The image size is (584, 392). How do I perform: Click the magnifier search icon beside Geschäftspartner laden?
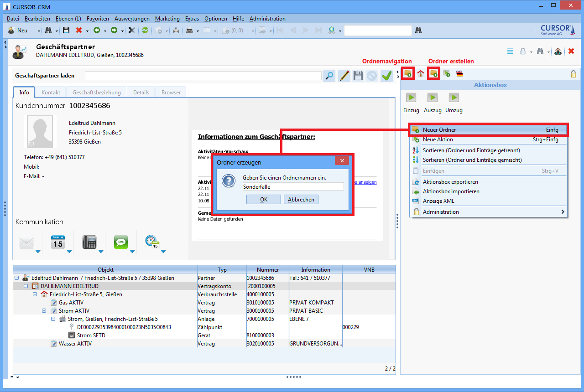329,76
